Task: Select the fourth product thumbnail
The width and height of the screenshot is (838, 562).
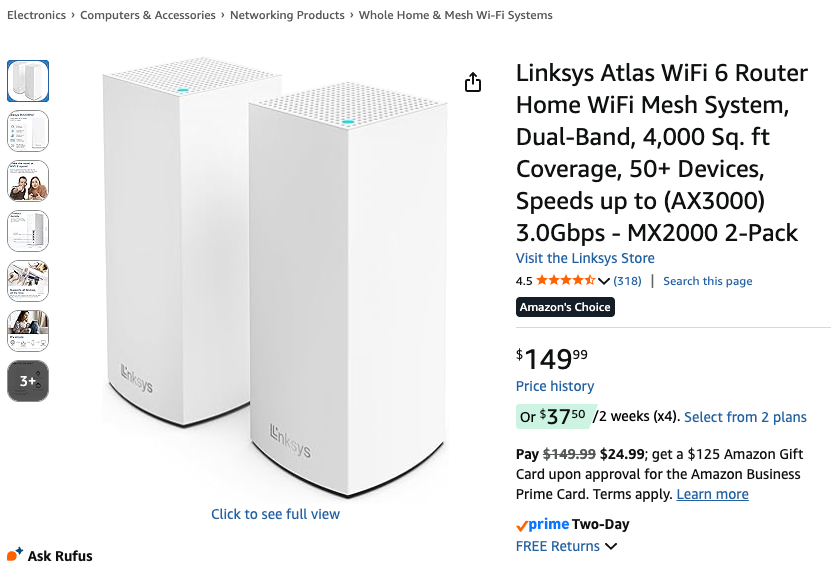Action: pyautogui.click(x=28, y=231)
